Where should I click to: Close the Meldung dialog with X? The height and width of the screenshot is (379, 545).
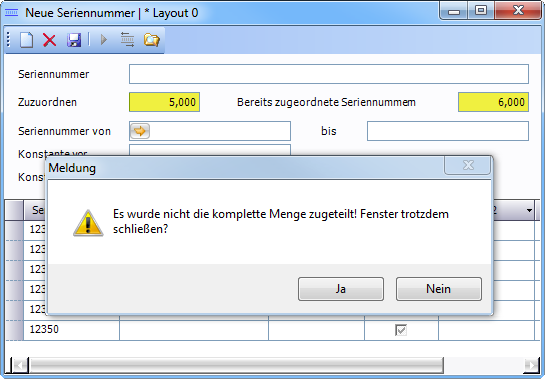pos(468,165)
